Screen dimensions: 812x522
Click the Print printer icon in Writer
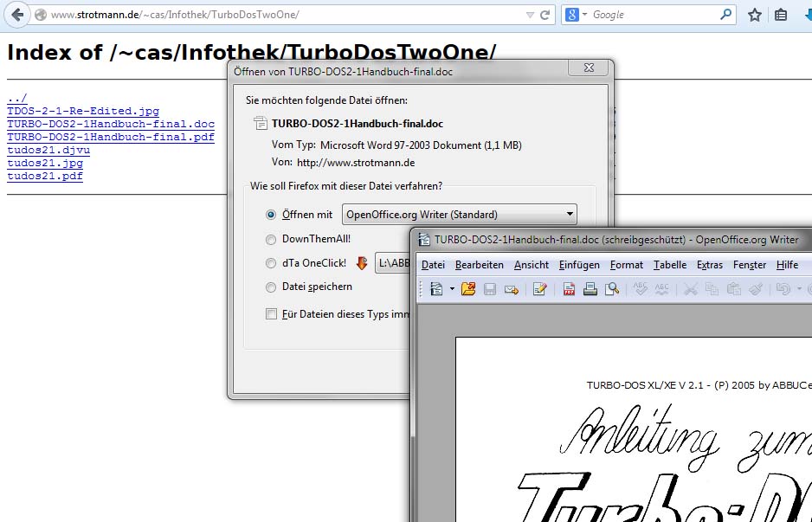590,288
